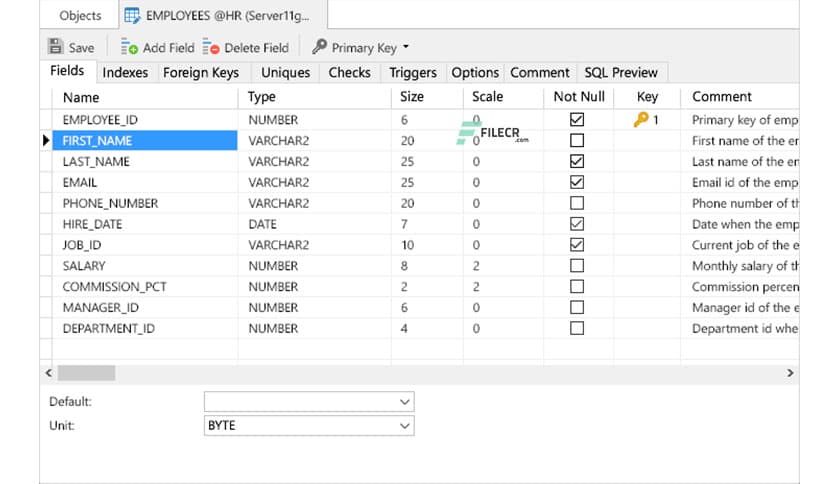Click the Delete Field icon

coord(210,47)
